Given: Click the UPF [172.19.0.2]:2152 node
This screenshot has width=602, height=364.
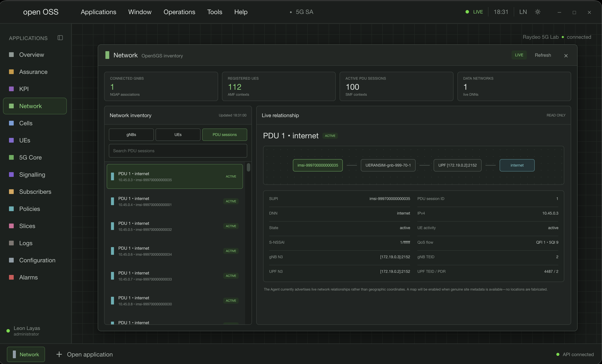Looking at the screenshot, I should (x=457, y=165).
